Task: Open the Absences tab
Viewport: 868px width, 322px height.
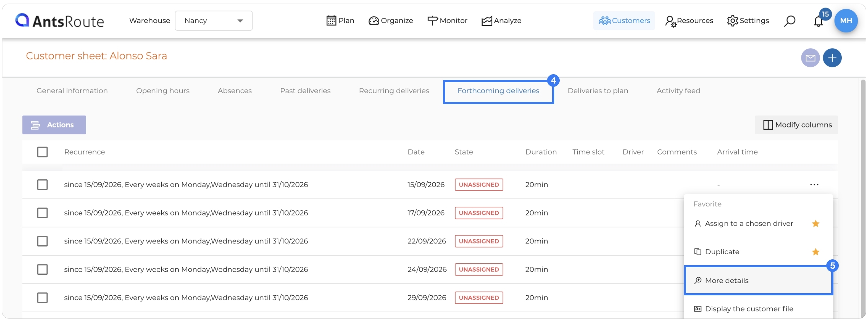Action: point(235,91)
